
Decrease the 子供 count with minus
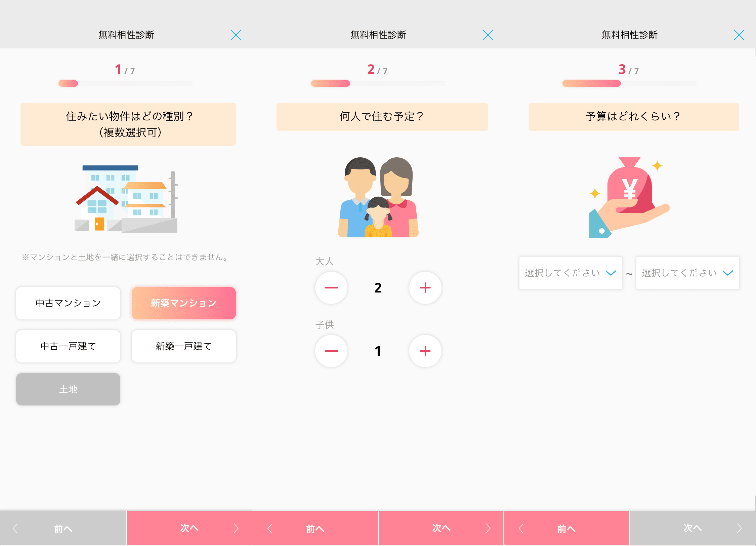pos(331,351)
